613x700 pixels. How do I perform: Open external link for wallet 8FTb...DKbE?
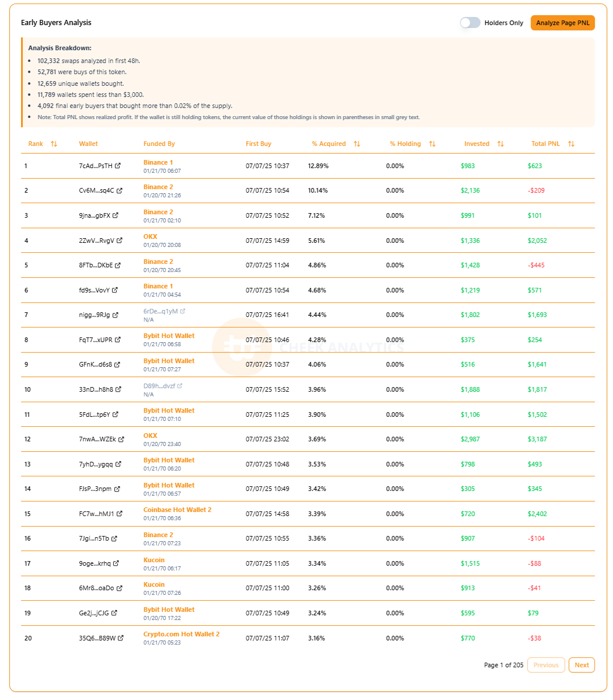(118, 265)
